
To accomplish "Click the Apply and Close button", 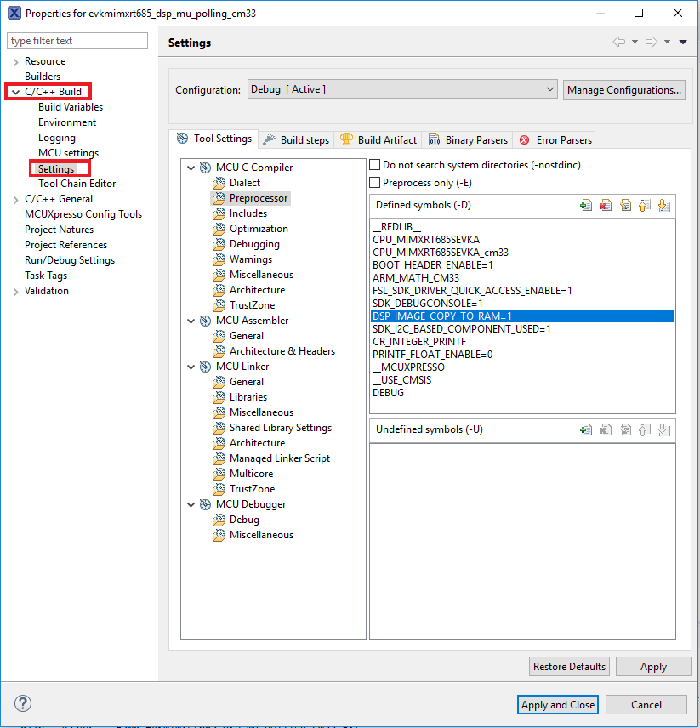I will [558, 704].
